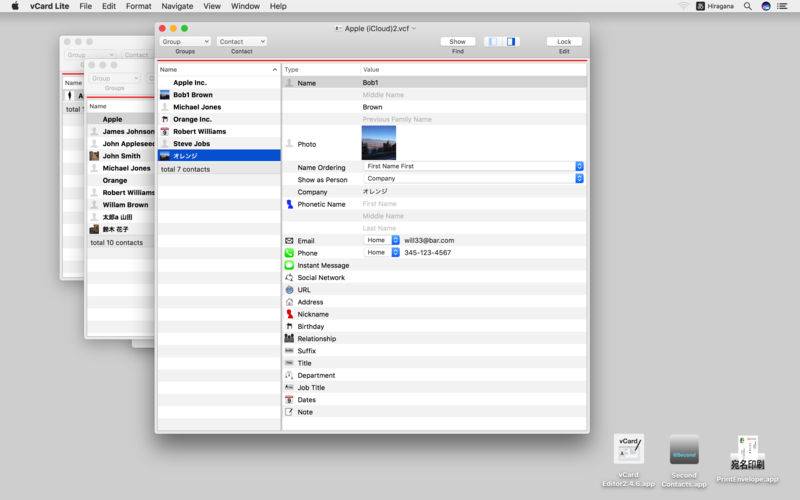Viewport: 800px width, 500px height.
Task: Open the Edit menu
Action: tap(109, 6)
